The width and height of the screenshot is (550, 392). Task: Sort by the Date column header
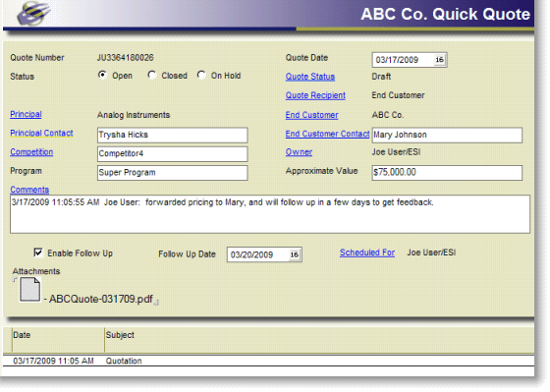coord(58,340)
